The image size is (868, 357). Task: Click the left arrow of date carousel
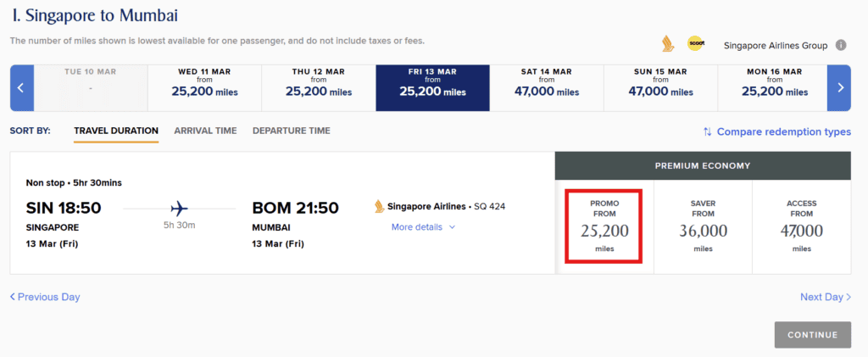coord(21,87)
